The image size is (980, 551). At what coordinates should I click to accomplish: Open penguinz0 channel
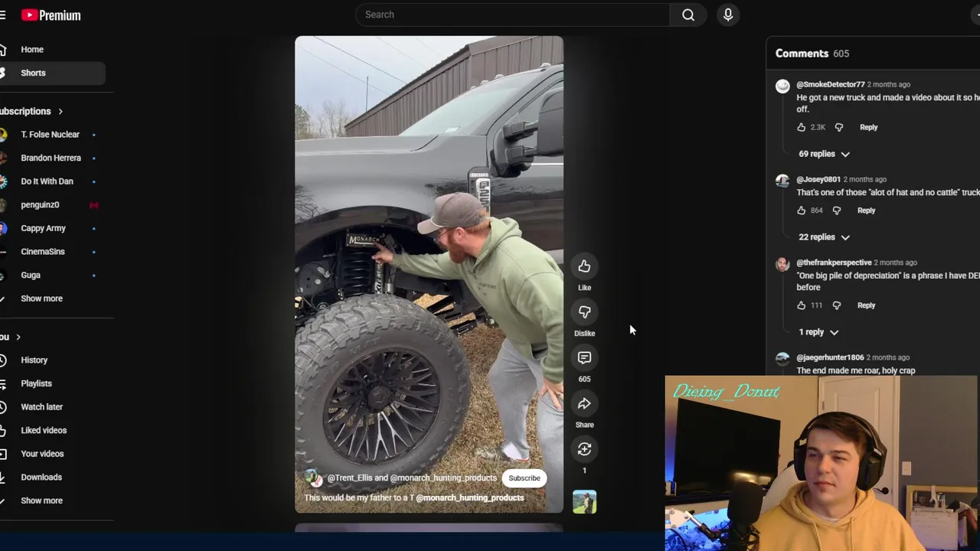(40, 205)
